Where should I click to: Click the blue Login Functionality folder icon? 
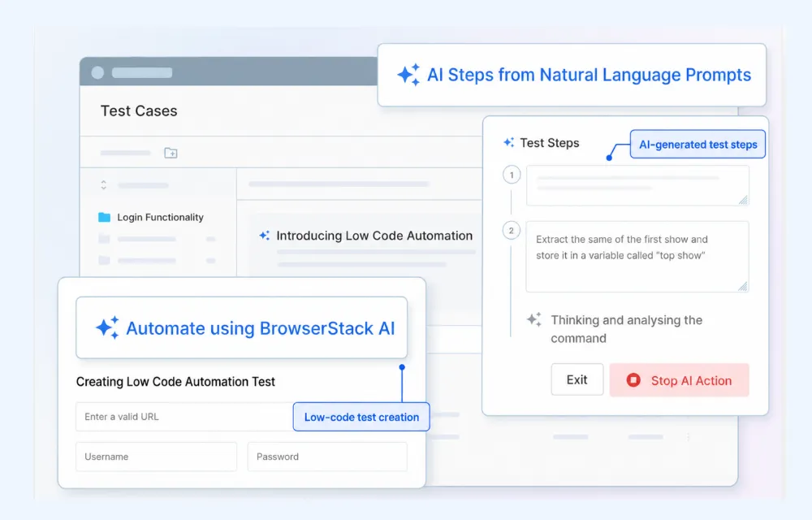[105, 217]
